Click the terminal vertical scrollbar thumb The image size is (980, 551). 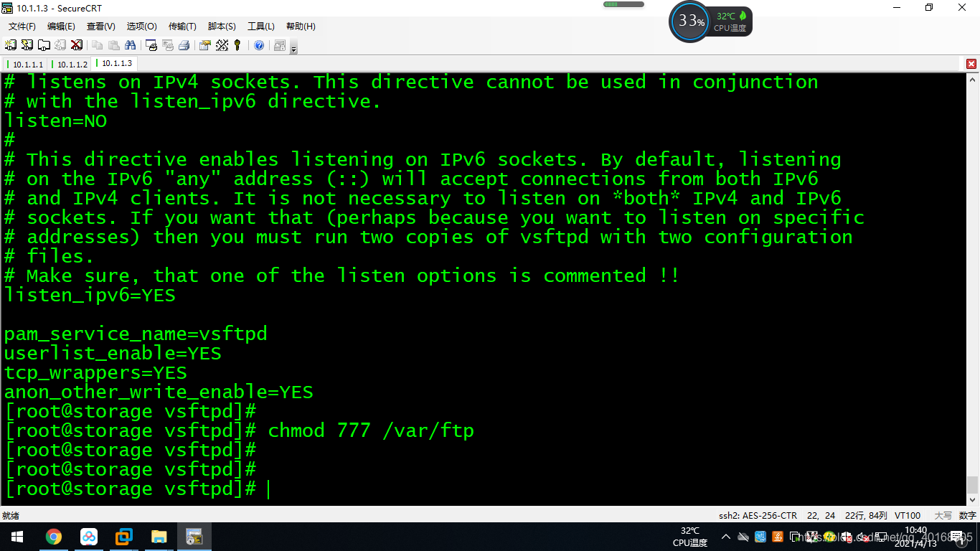tap(972, 484)
